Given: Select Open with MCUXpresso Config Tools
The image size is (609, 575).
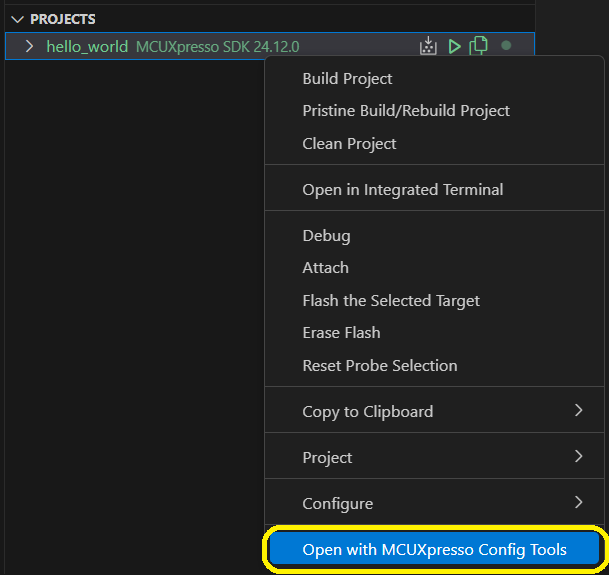Looking at the screenshot, I should [434, 549].
